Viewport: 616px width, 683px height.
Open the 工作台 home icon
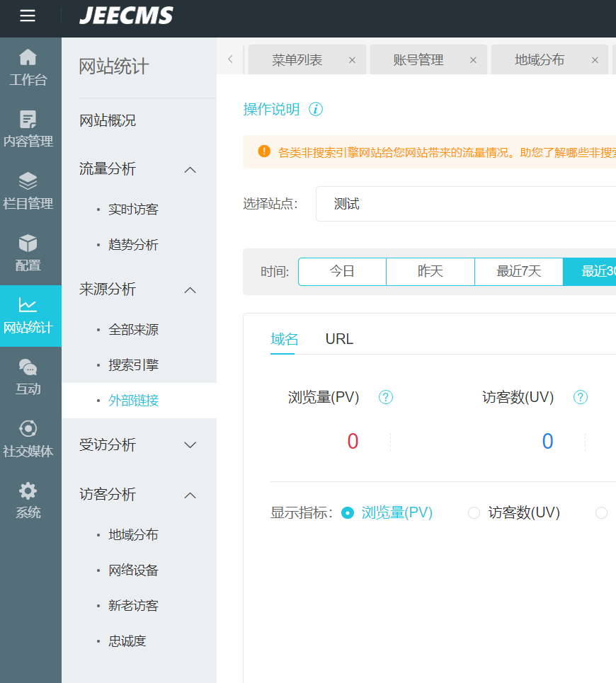coord(28,57)
